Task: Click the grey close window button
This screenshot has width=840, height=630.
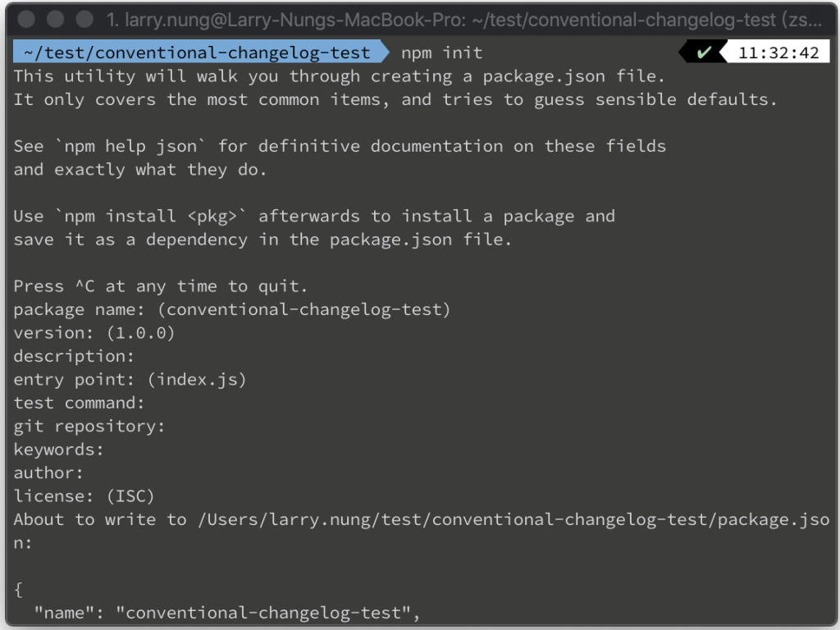Action: point(26,20)
